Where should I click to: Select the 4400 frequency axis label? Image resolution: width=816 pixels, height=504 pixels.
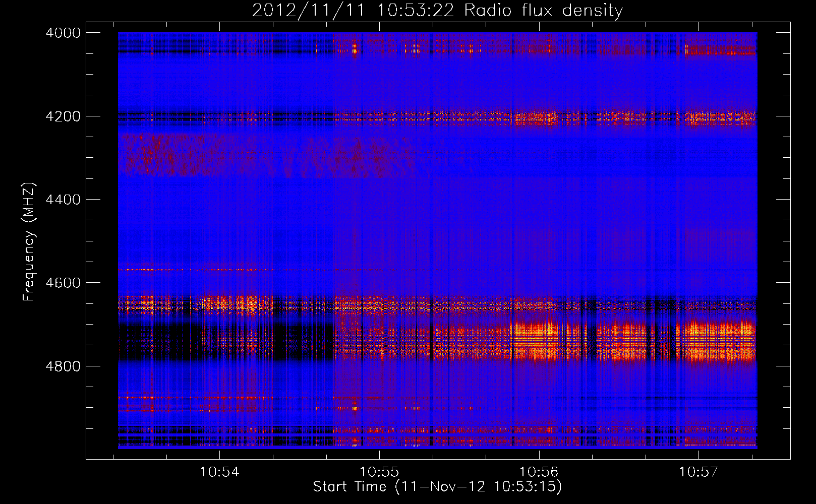click(63, 200)
